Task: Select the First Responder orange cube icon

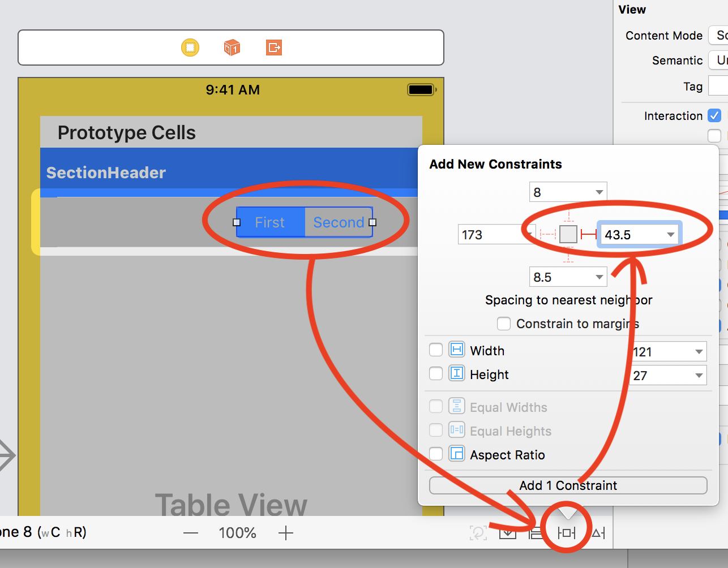Action: point(232,48)
